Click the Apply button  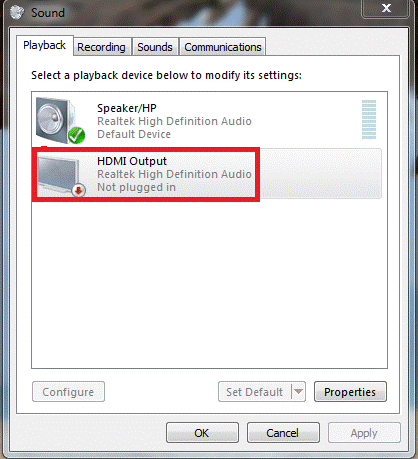(x=364, y=433)
